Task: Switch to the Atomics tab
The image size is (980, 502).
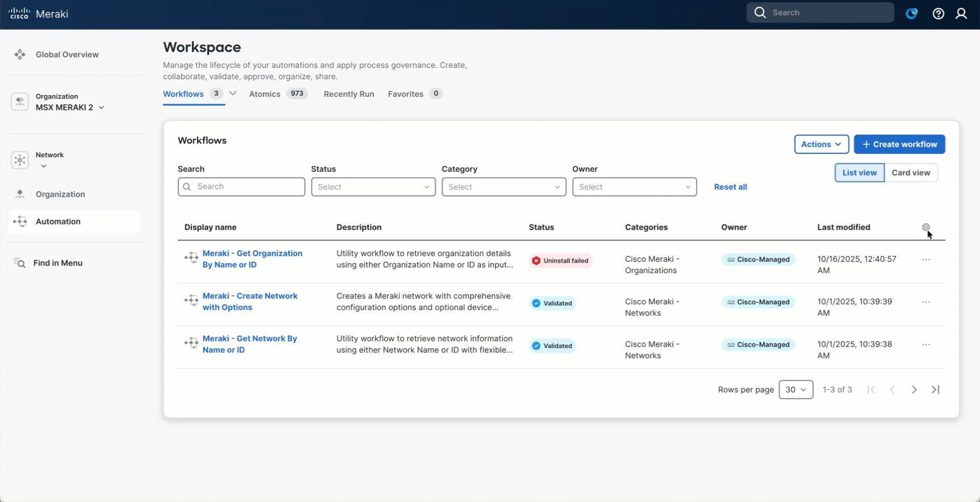Action: 265,94
